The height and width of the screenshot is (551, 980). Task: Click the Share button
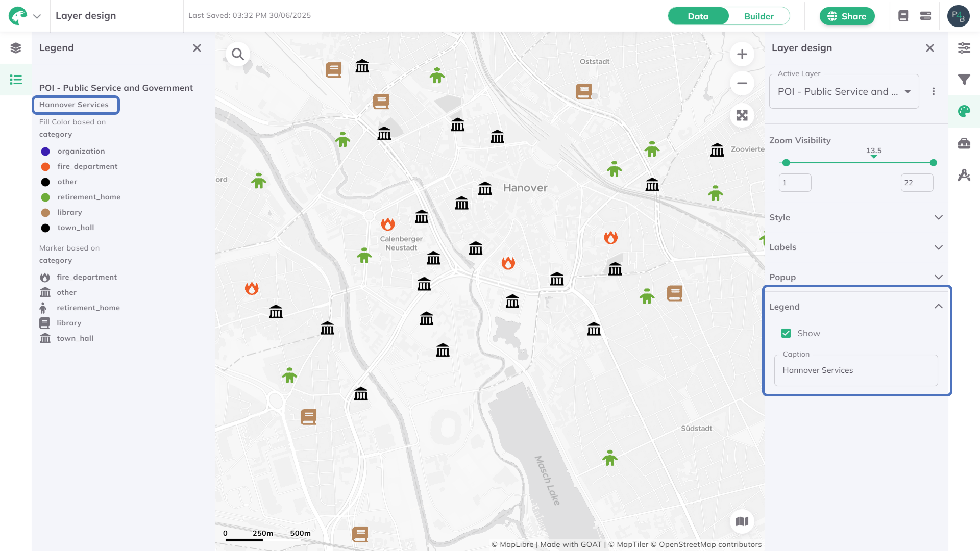[x=847, y=16]
